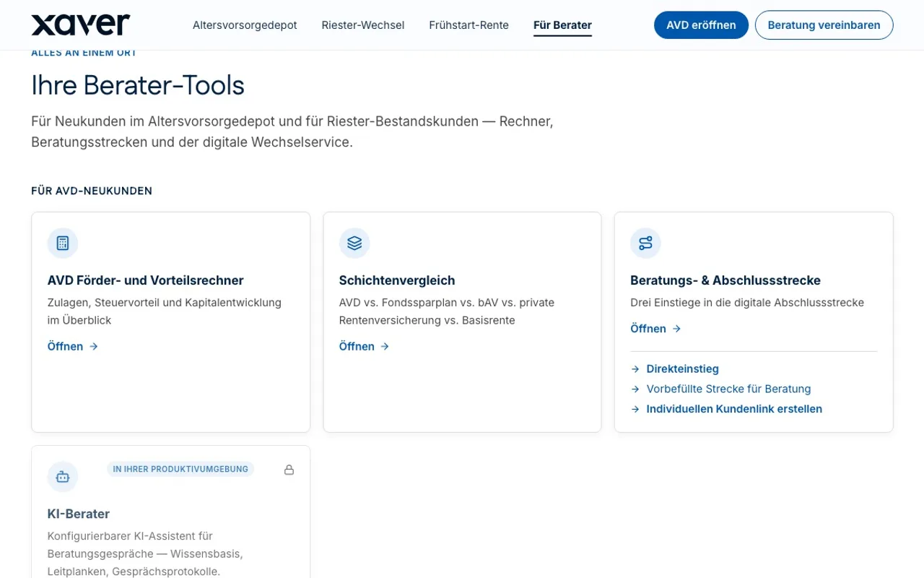Image resolution: width=924 pixels, height=578 pixels.
Task: Open the Schichtenvergleich tool via Öffnen
Action: pos(365,347)
